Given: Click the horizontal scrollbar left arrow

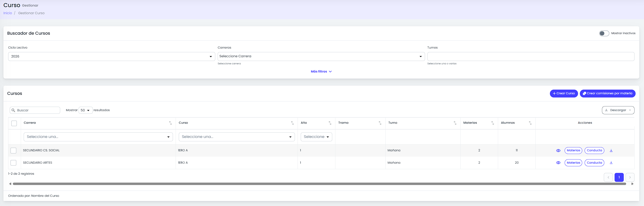Looking at the screenshot, I should [x=10, y=184].
